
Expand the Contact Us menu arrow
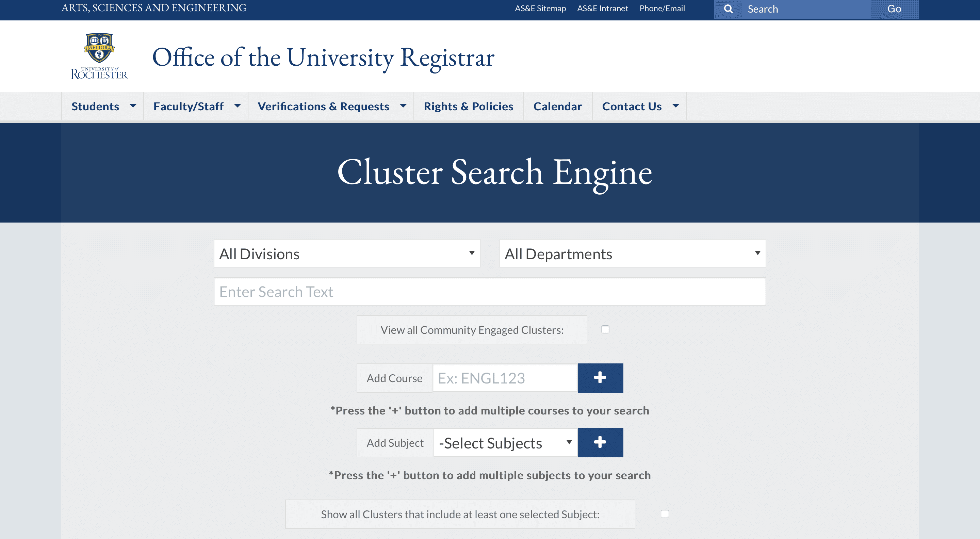point(676,106)
